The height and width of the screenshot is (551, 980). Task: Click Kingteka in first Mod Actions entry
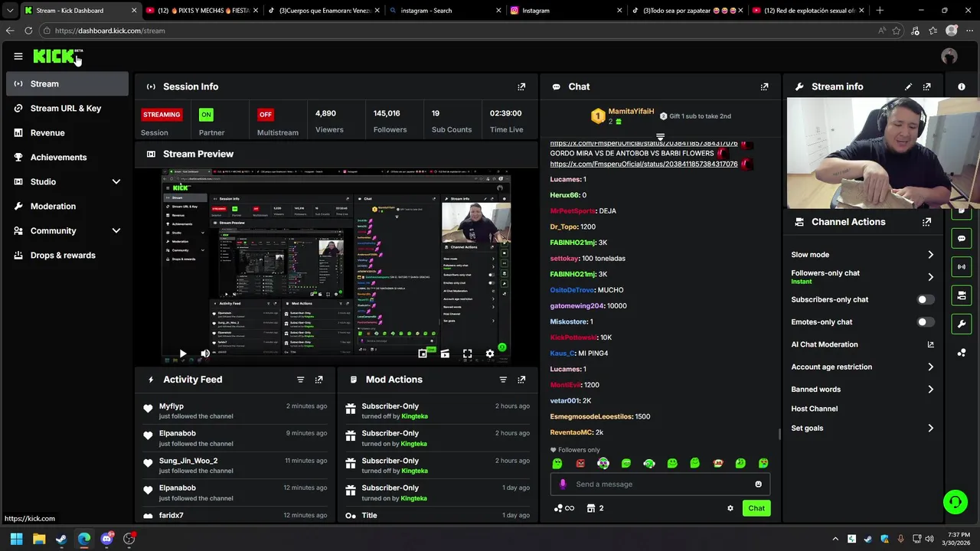coord(414,416)
